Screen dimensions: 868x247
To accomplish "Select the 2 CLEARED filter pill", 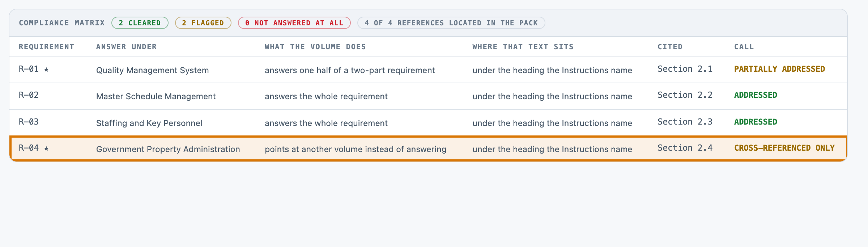I will pos(140,23).
